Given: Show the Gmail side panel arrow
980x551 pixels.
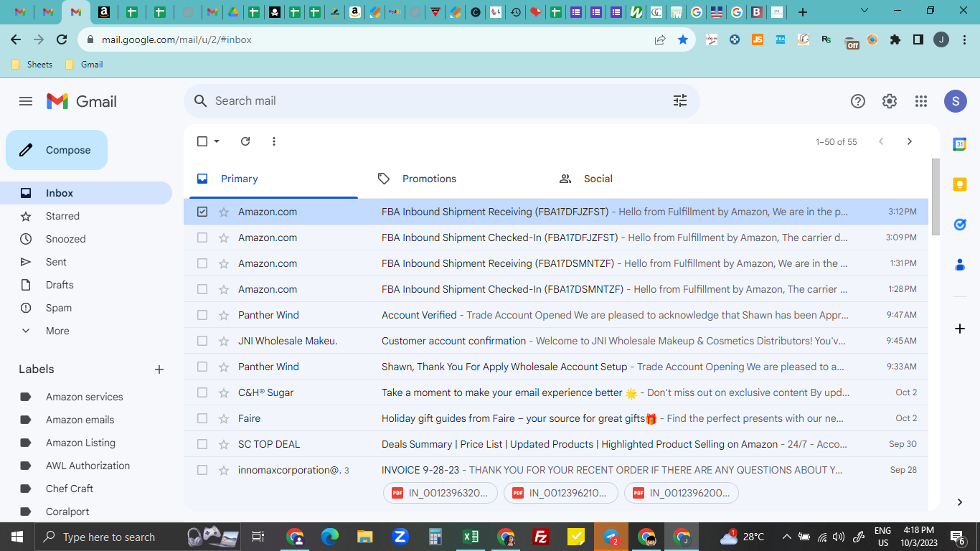Looking at the screenshot, I should (x=960, y=502).
